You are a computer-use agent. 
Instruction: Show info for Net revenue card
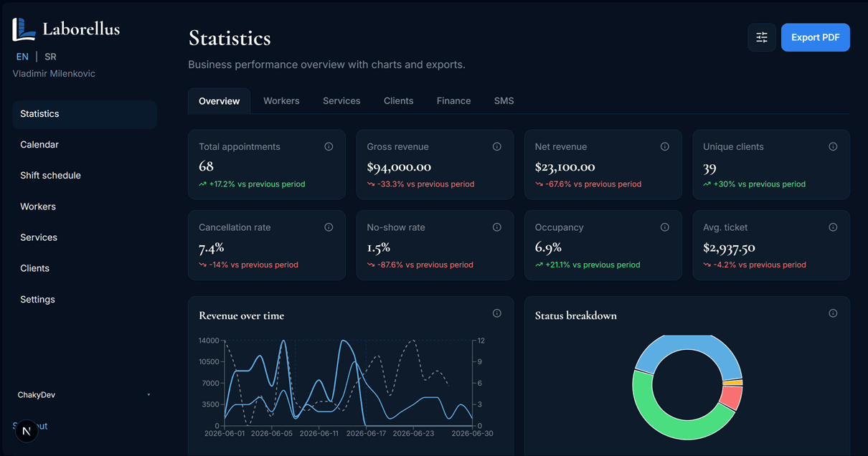pyautogui.click(x=665, y=146)
